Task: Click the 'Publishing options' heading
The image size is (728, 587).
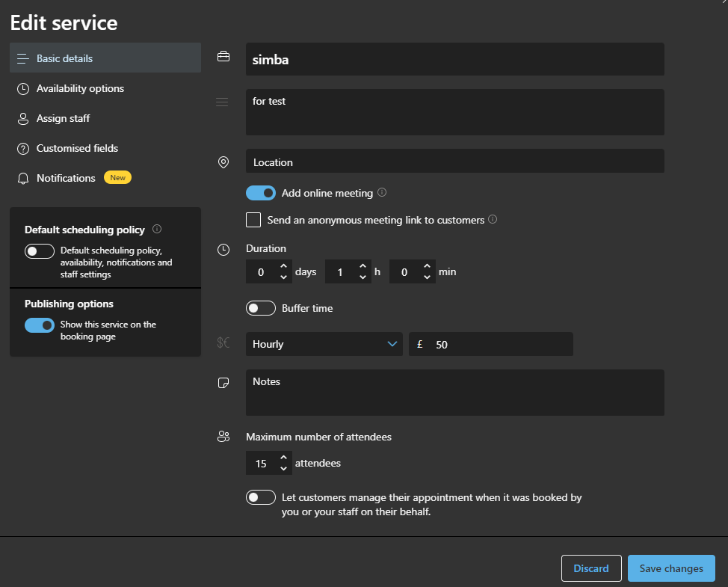Action: [x=69, y=304]
